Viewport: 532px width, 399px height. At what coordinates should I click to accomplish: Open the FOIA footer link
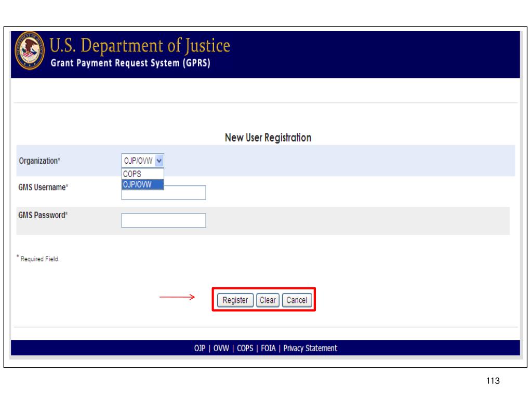(268, 348)
